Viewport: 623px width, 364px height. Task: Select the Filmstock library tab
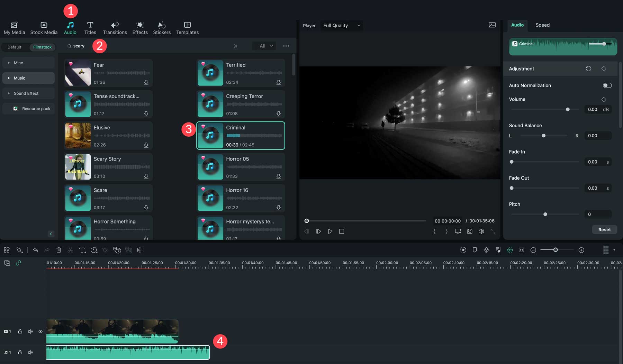42,47
